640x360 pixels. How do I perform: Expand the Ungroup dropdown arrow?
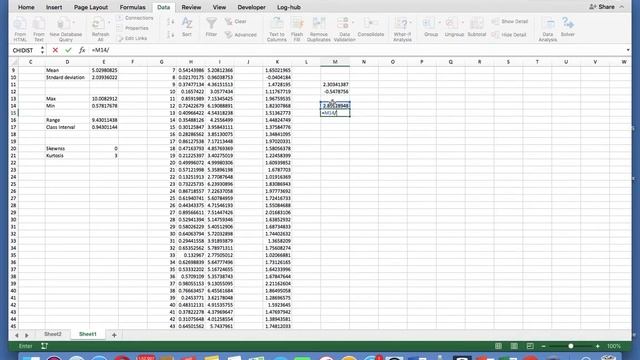point(463,23)
